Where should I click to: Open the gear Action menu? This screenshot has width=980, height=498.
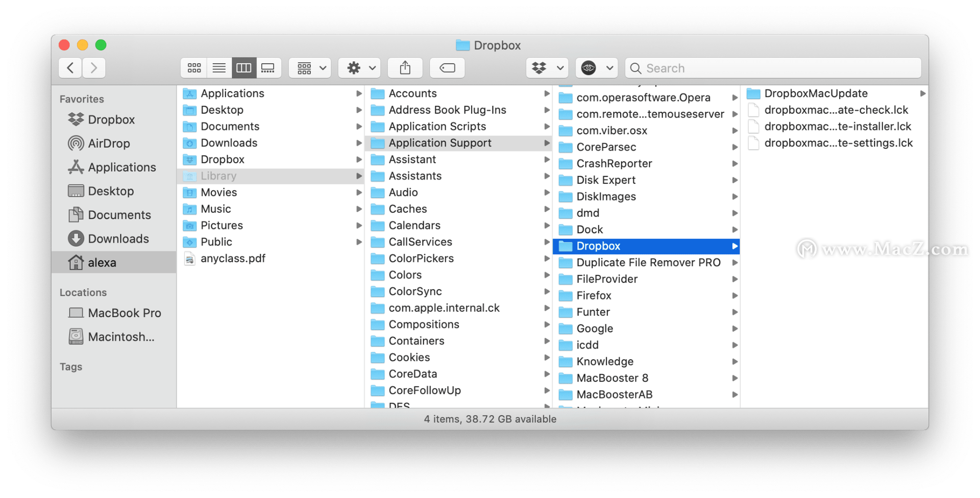click(x=360, y=68)
